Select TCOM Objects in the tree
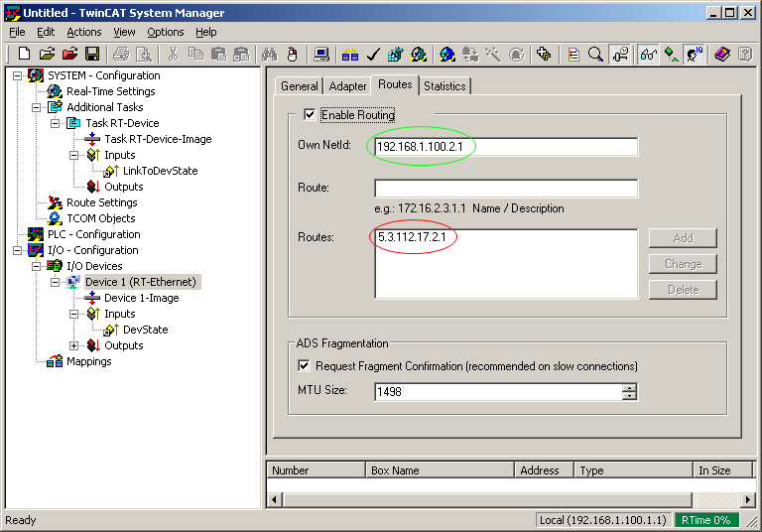 coord(100,218)
